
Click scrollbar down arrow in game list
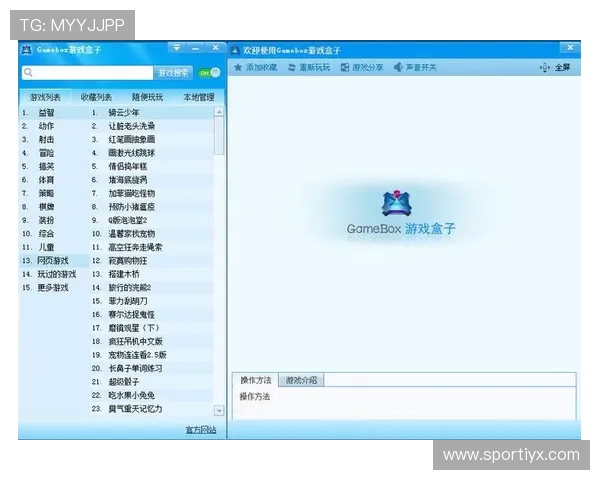219,411
